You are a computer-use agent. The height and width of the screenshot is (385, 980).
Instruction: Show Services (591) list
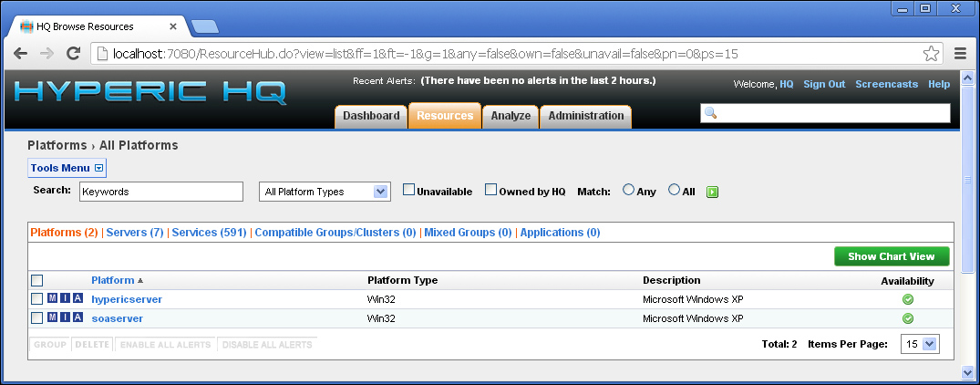pos(210,233)
